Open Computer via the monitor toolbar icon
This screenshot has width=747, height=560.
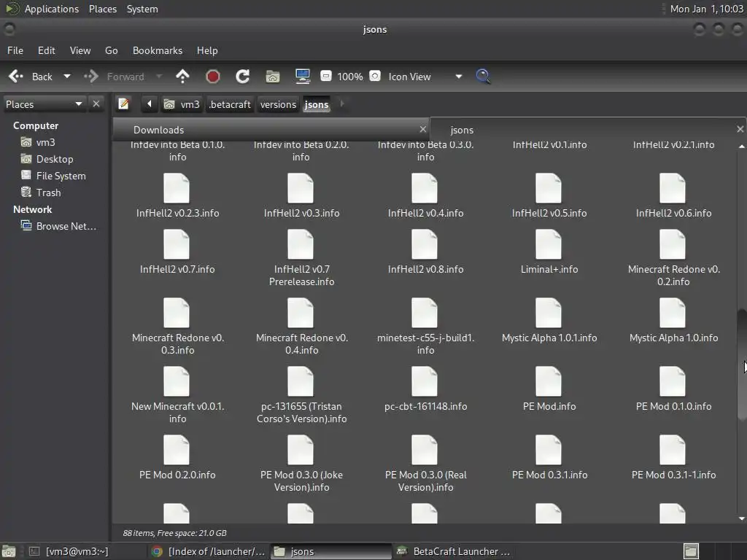303,77
